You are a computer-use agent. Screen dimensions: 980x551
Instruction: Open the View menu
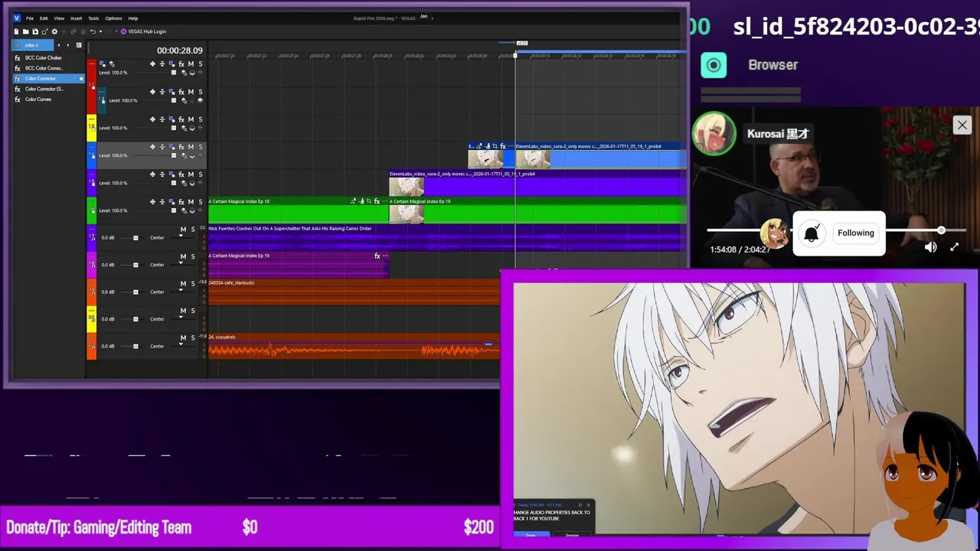(59, 18)
